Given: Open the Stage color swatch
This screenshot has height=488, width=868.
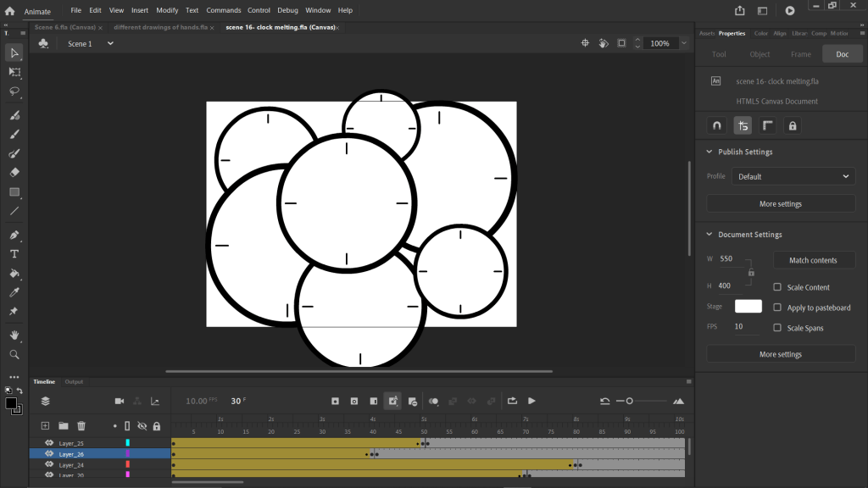Looking at the screenshot, I should point(748,307).
